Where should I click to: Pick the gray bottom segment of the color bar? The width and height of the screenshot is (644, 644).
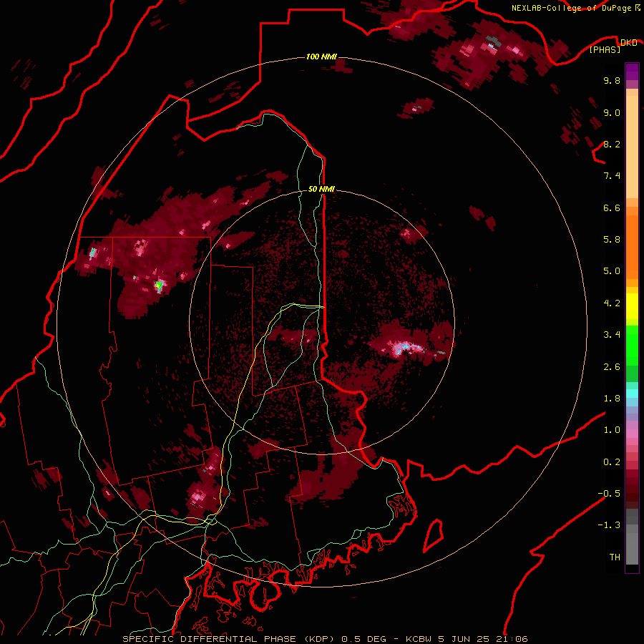(632, 548)
